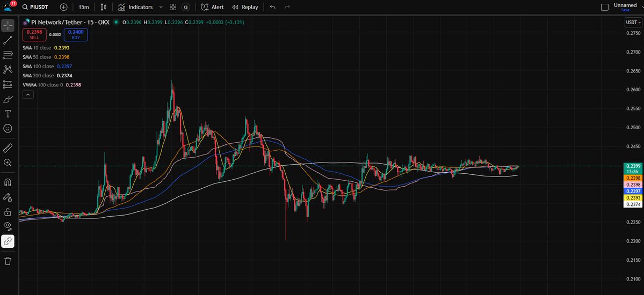Toggle hide all drawings eye icon

click(x=8, y=226)
